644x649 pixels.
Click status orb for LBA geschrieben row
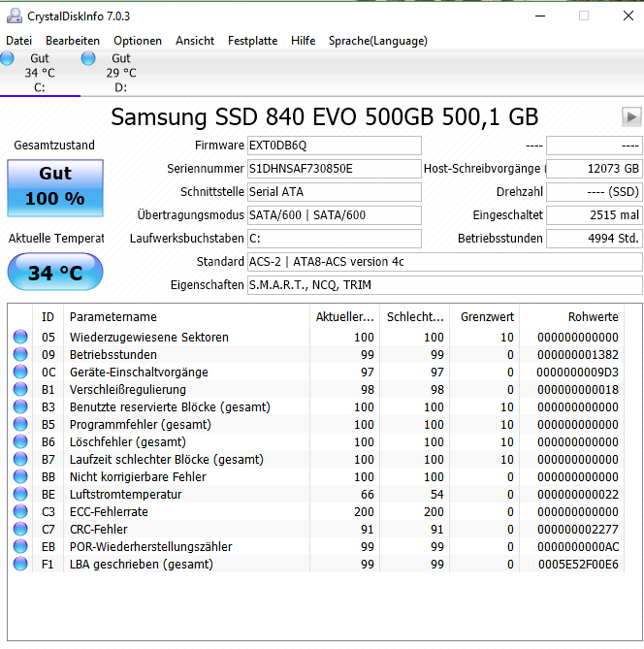click(20, 564)
